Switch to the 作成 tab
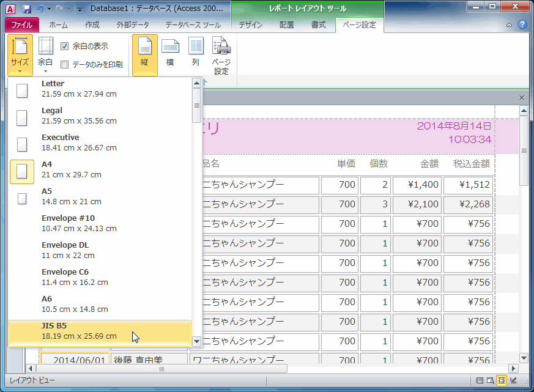This screenshot has height=392, width=534. (92, 25)
